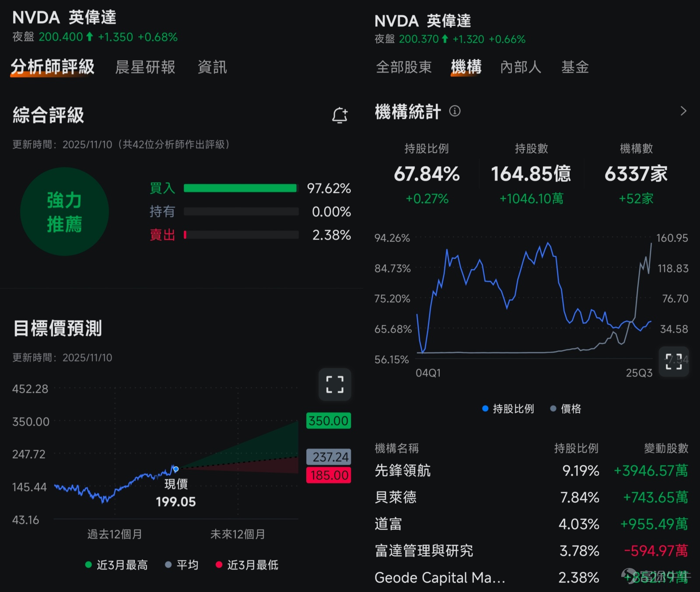Click the 04Q1 chart start label
Image resolution: width=700 pixels, height=592 pixels.
tap(428, 373)
